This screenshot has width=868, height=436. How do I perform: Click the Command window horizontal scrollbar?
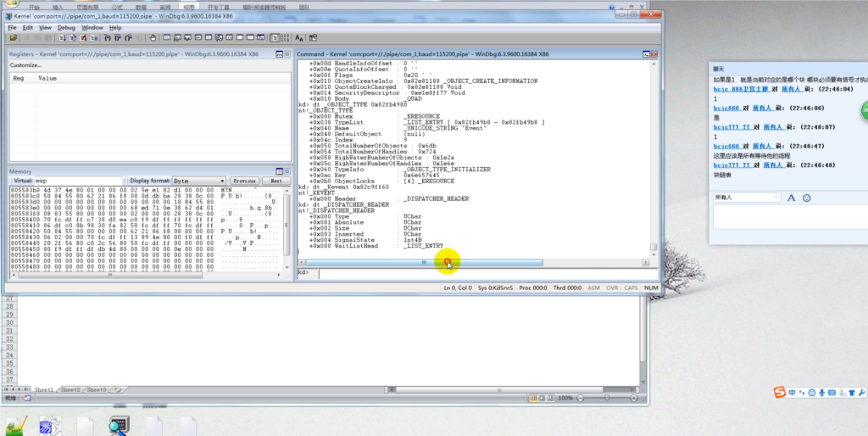click(474, 262)
